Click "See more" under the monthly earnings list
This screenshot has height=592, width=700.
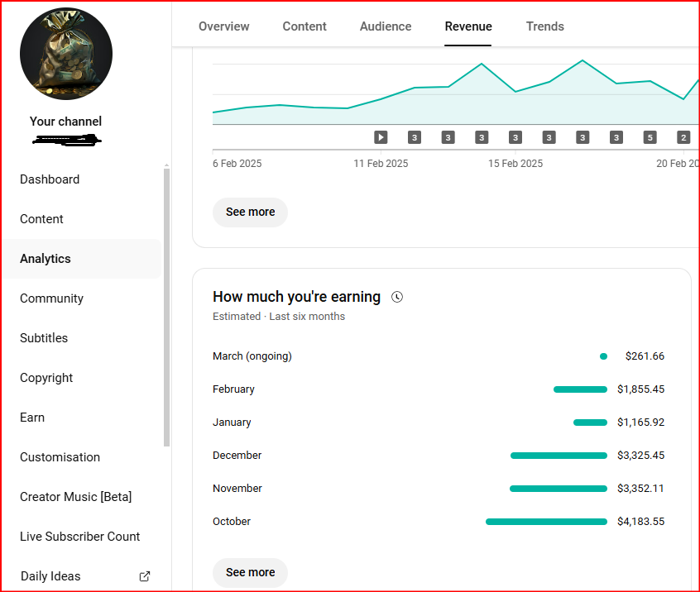(x=250, y=572)
